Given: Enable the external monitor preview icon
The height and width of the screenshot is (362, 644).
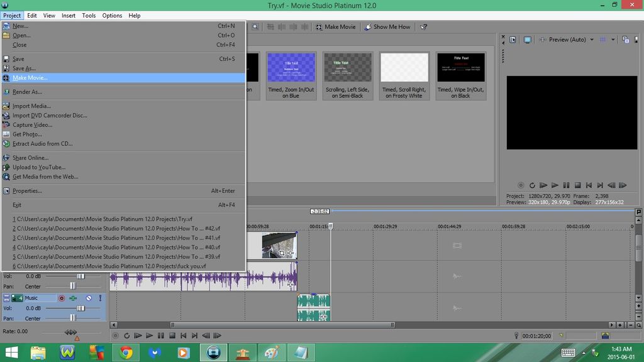Looking at the screenshot, I should click(528, 39).
